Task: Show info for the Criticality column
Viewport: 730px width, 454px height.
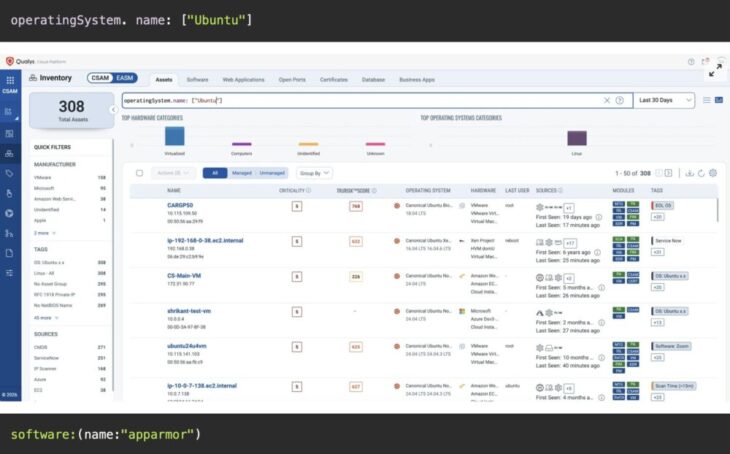Action: (x=309, y=190)
